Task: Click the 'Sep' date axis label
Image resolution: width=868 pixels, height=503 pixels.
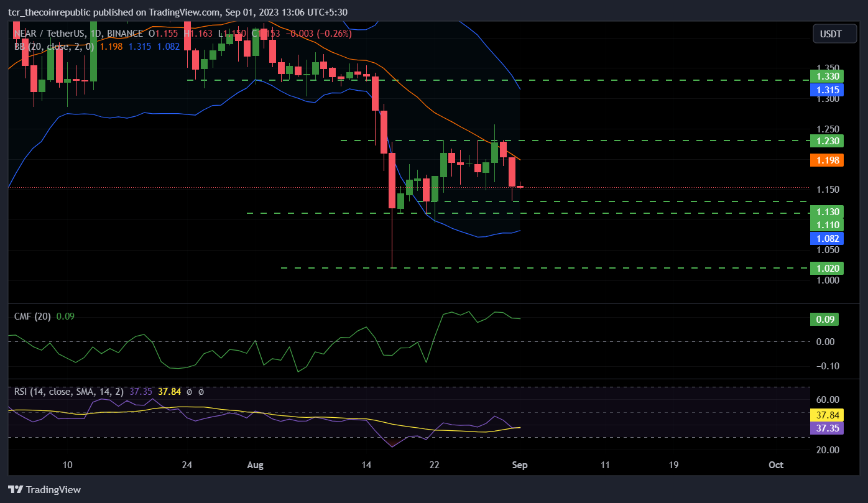Action: (520, 464)
